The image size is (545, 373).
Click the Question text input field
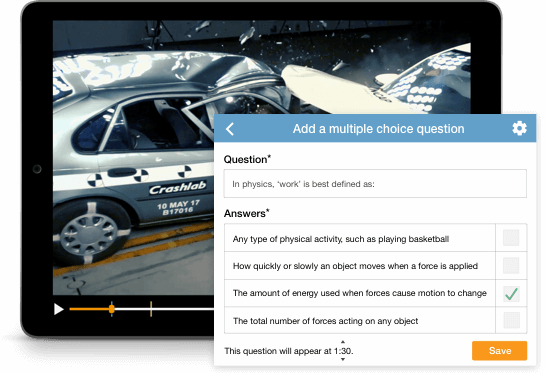coord(375,184)
